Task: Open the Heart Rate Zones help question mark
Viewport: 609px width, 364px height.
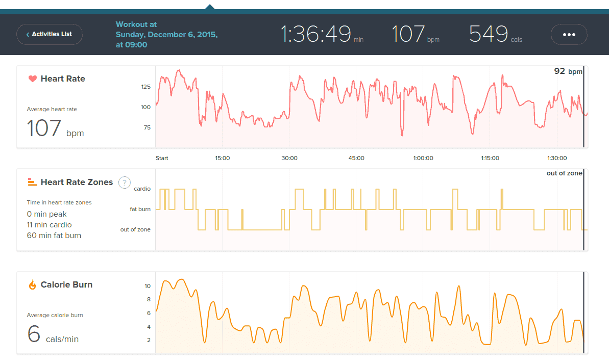Action: pyautogui.click(x=124, y=183)
